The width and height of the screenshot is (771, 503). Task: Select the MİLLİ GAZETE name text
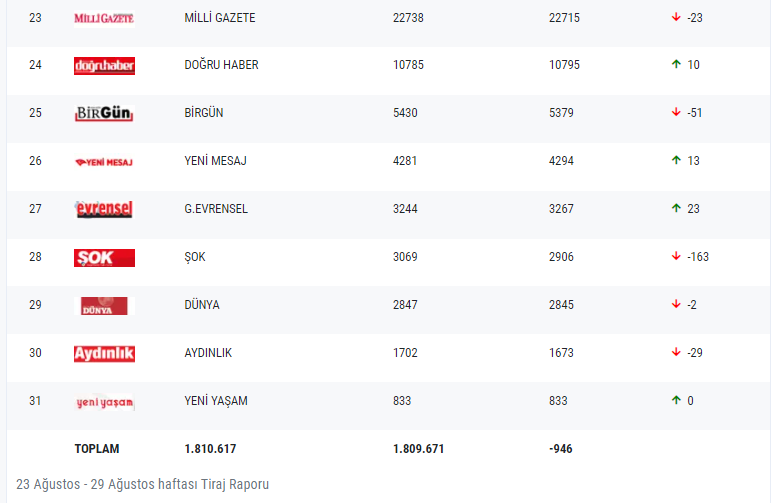tap(220, 18)
